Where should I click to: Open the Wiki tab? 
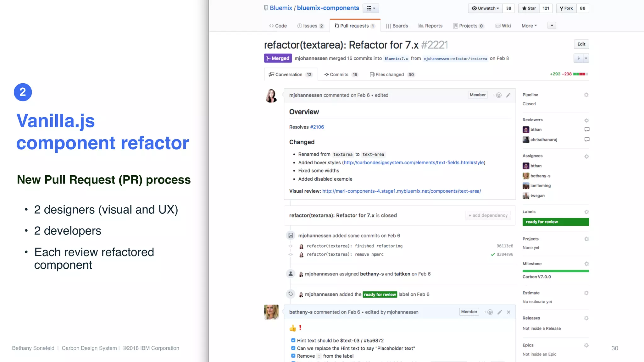(x=503, y=26)
